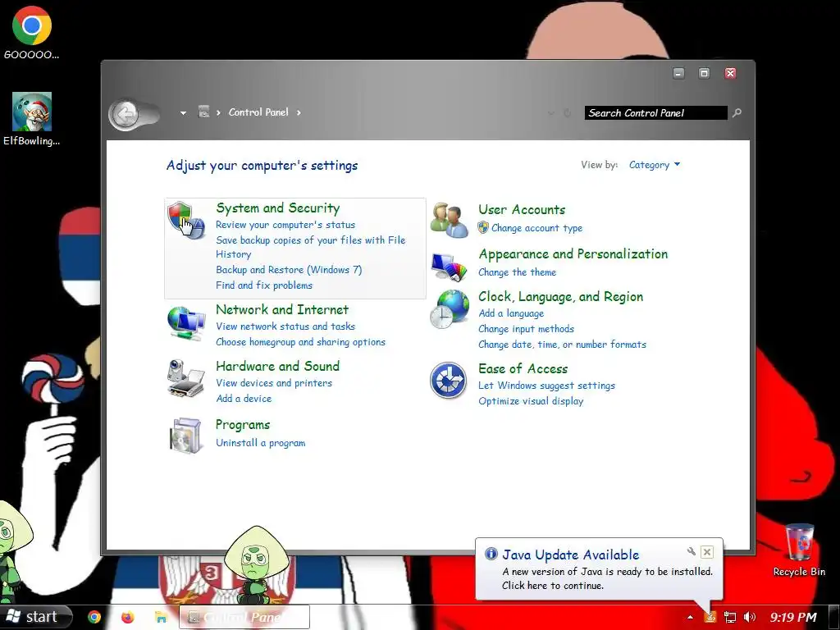
Task: Click the Appearance and Personalization monitor icon
Action: coord(449,267)
